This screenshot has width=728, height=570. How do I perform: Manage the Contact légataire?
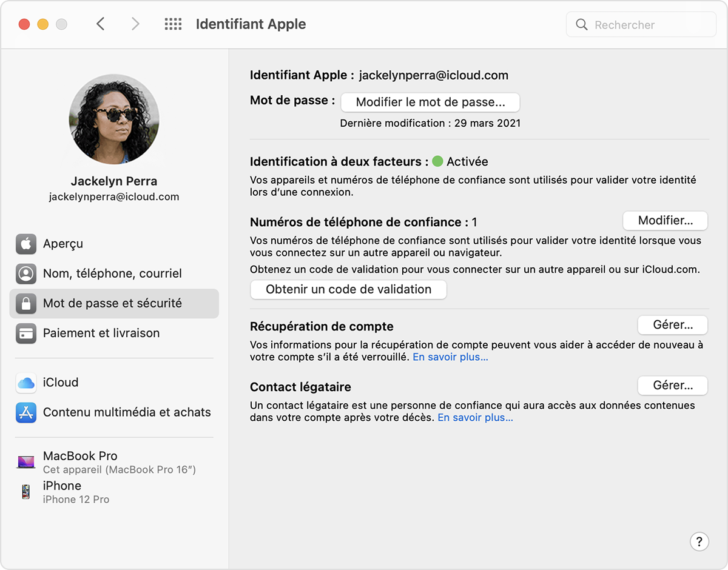(672, 385)
